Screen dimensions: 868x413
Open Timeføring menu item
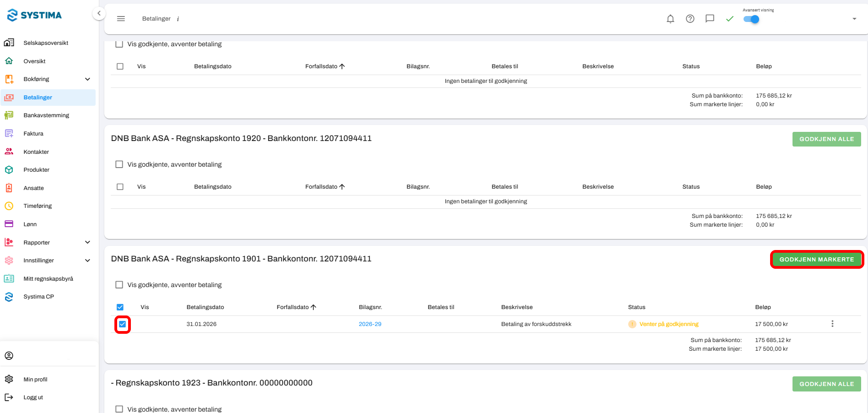click(38, 206)
